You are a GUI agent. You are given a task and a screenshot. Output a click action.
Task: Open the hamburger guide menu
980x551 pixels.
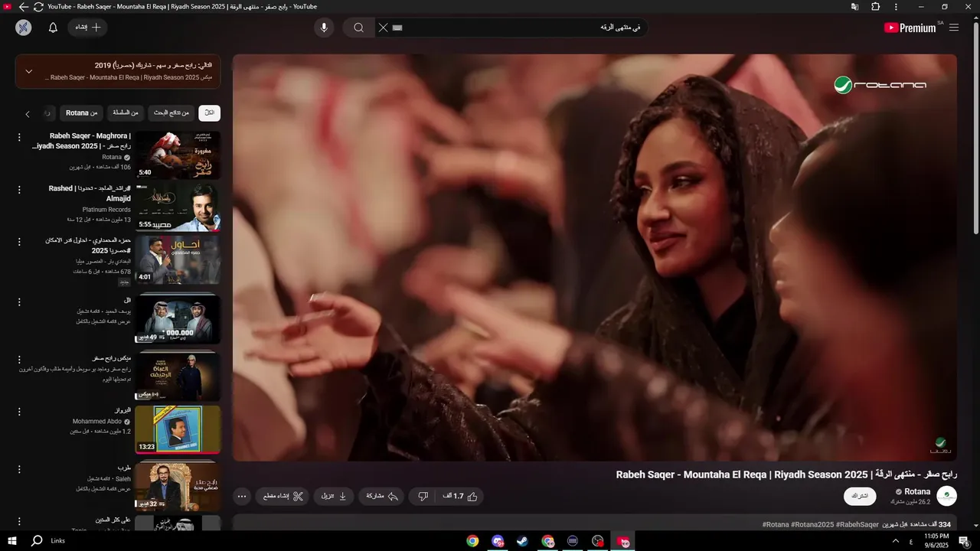coord(954,28)
